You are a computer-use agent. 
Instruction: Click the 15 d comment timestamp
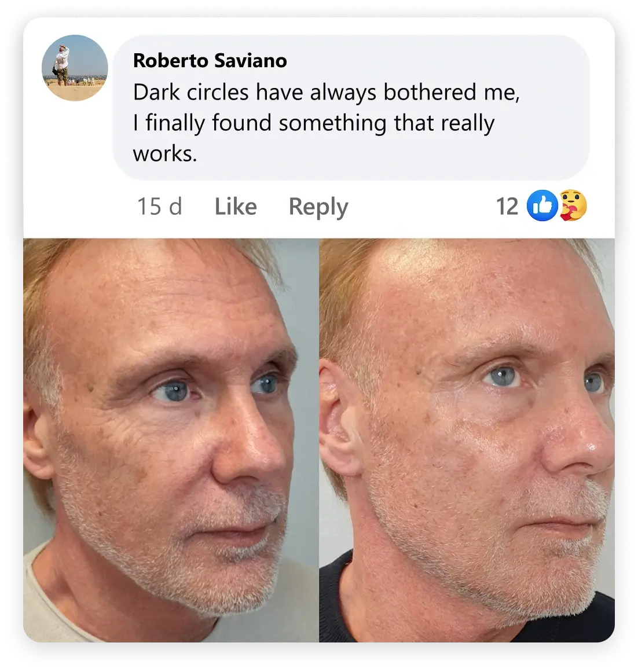click(160, 206)
